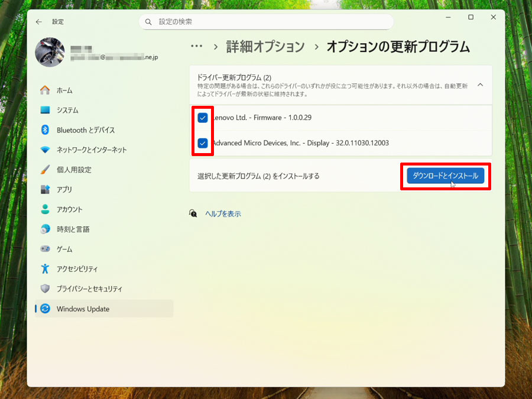Click the ネットワークとインターネット wifi icon
The height and width of the screenshot is (399, 532).
point(45,150)
